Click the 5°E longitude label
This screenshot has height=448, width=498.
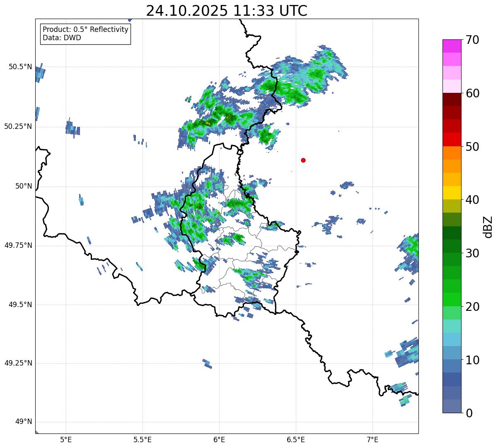coord(66,439)
